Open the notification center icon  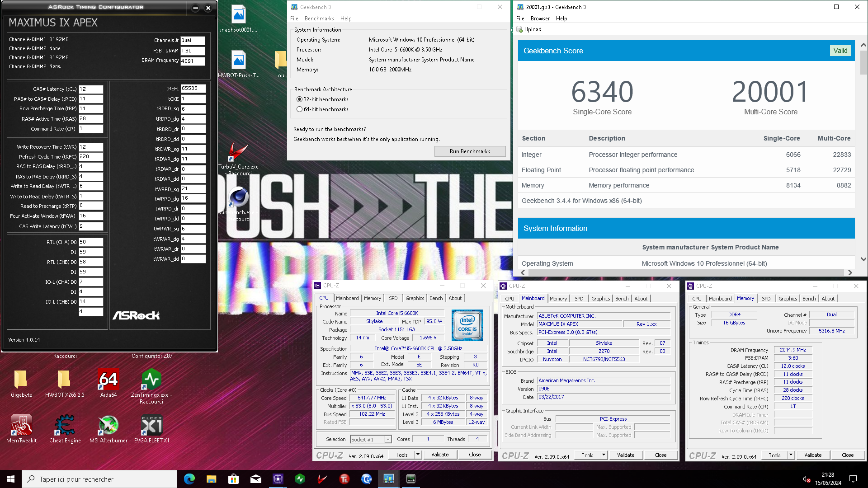[x=853, y=479]
